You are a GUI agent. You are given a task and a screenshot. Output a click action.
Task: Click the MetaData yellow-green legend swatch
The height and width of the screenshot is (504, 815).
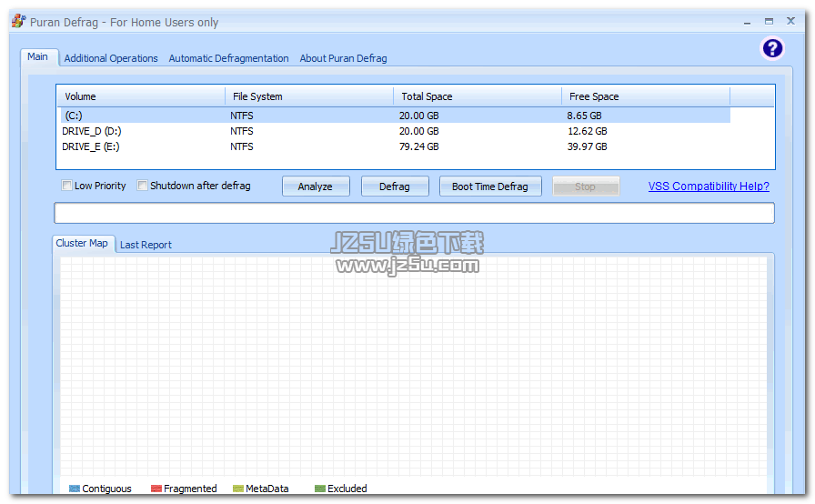[x=238, y=489]
